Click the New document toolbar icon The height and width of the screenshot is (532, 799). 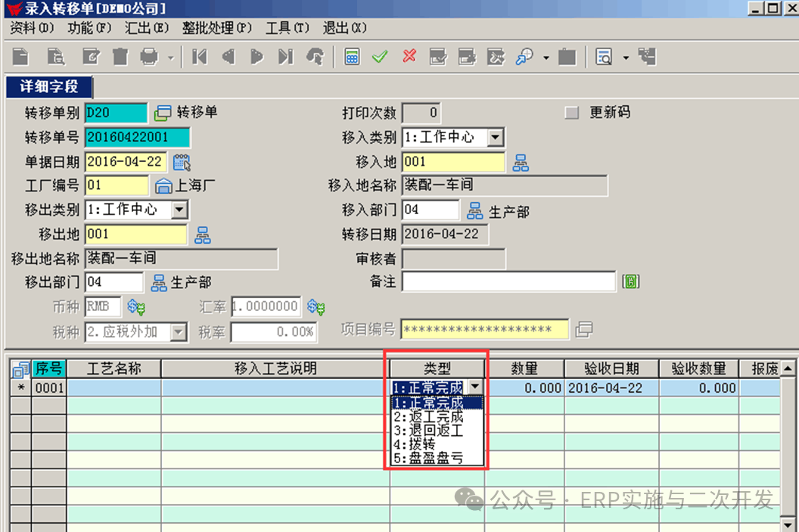[x=20, y=57]
